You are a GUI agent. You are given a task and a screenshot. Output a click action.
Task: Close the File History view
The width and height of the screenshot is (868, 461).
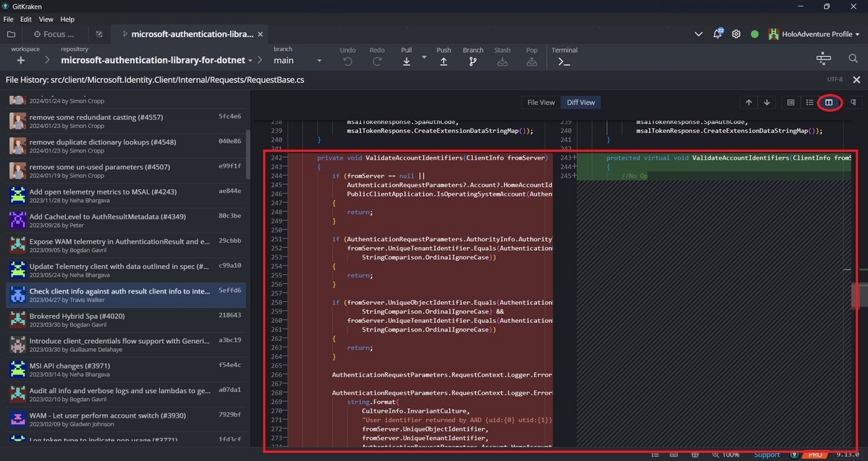856,80
